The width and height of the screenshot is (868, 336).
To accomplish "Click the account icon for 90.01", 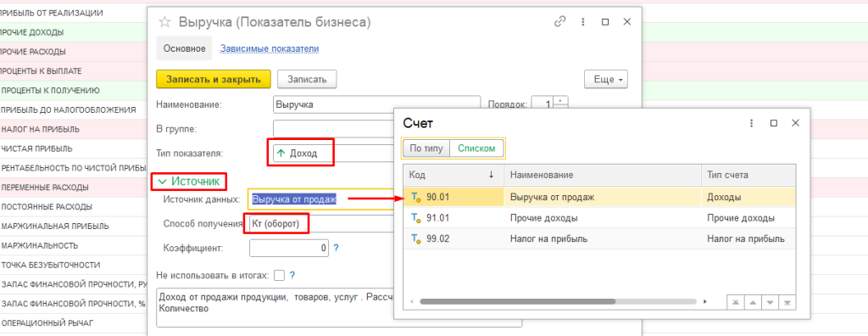I will pyautogui.click(x=416, y=197).
